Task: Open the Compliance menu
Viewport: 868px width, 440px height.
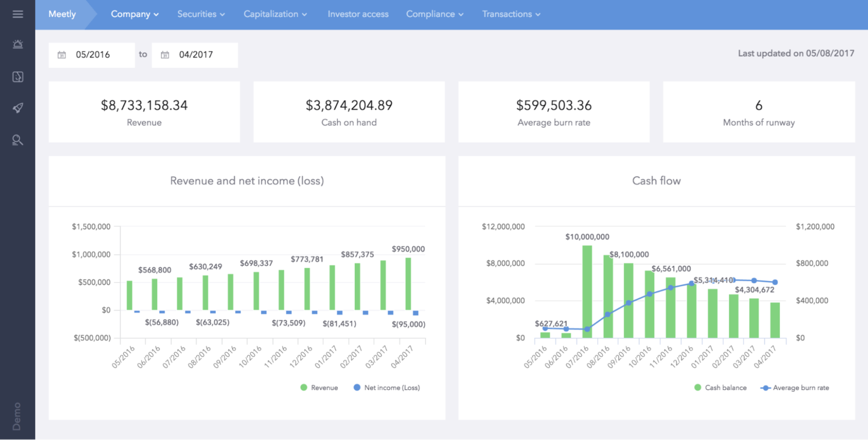Action: pyautogui.click(x=435, y=14)
